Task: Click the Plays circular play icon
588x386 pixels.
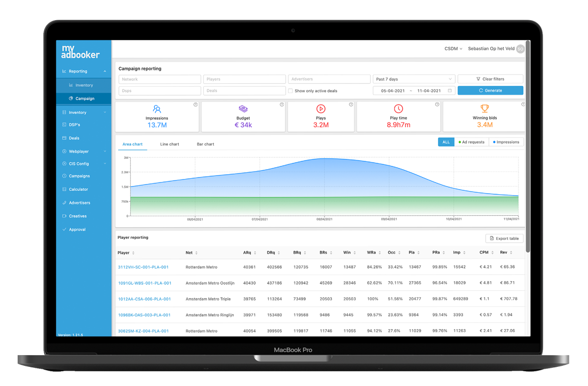Action: pyautogui.click(x=320, y=109)
